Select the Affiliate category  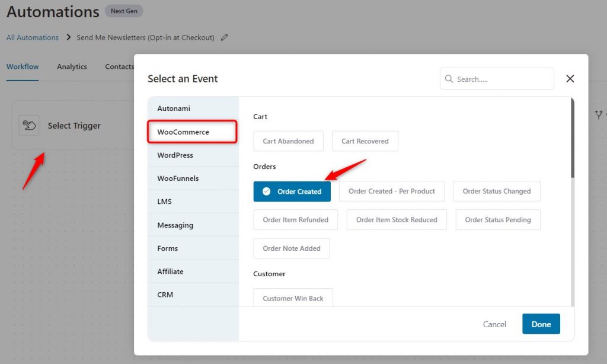point(193,272)
